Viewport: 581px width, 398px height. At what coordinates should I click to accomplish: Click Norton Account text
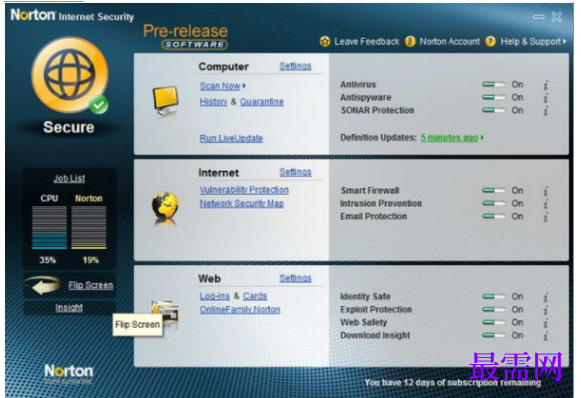click(449, 42)
